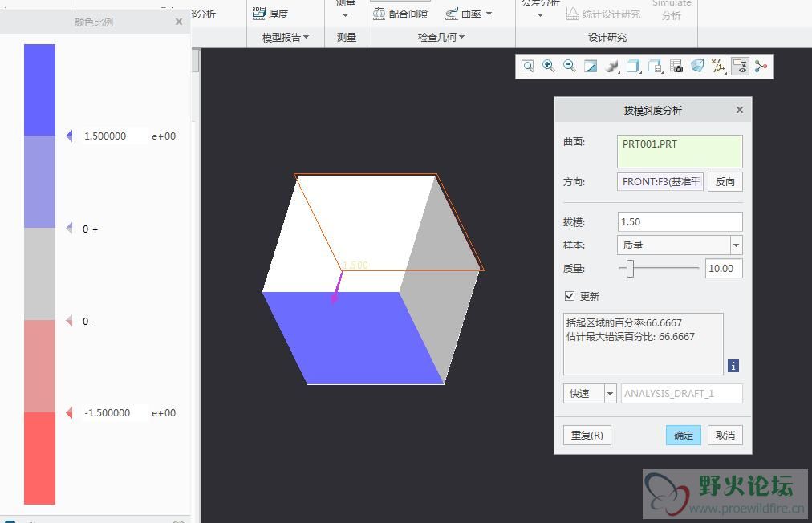812x523 pixels.
Task: Click the light blue color scale segment
Action: point(39,182)
